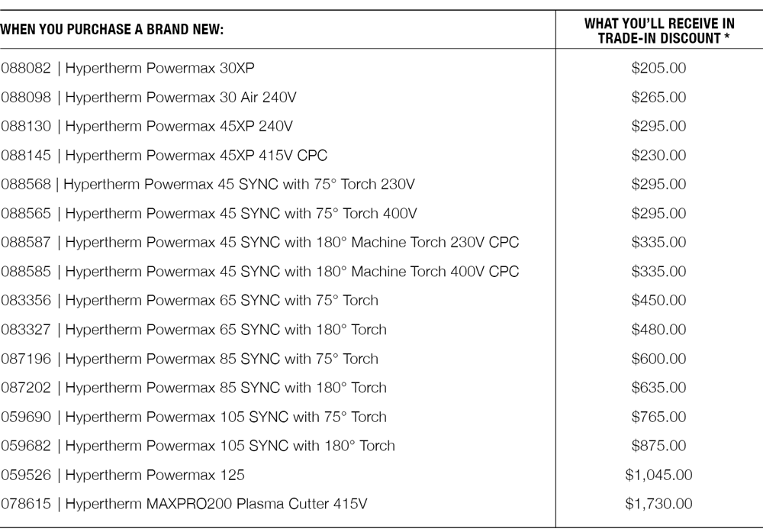Viewport: 763px width, 532px height.
Task: Click the $1,045.00 discount amount
Action: (x=659, y=475)
